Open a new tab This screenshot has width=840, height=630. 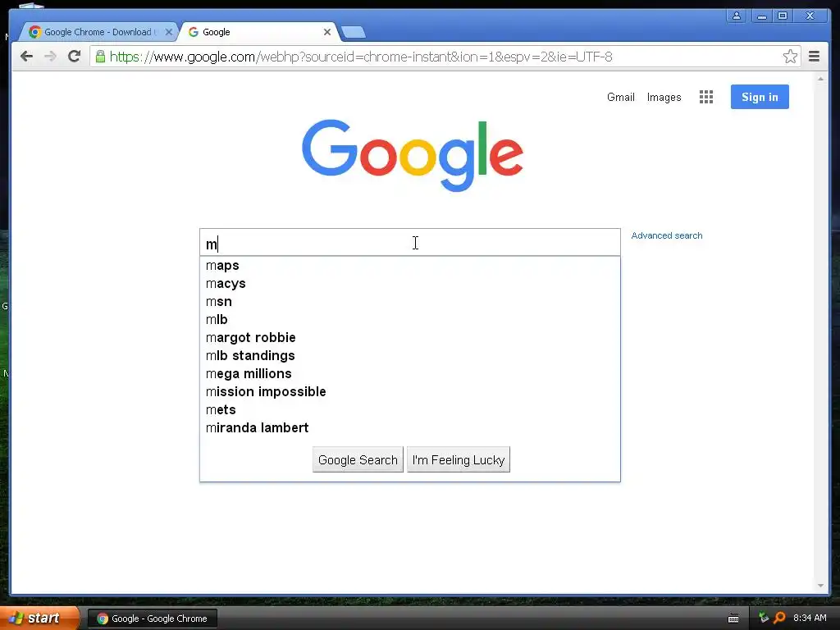pos(353,33)
